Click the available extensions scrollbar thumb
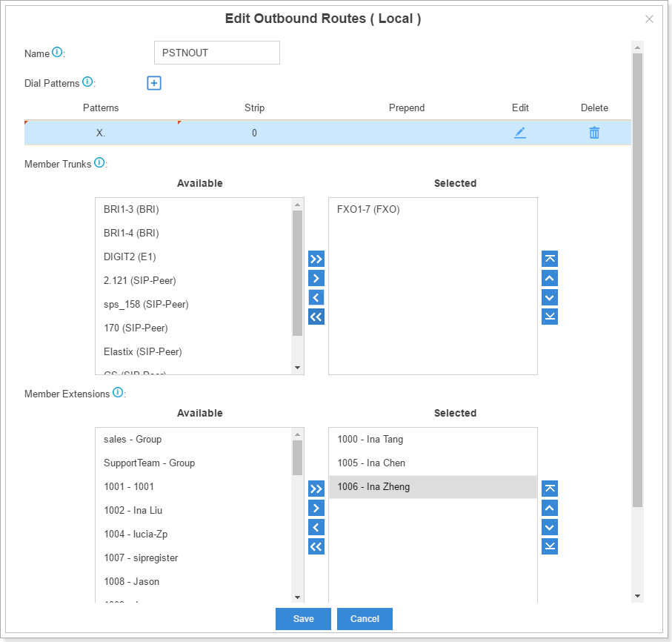The height and width of the screenshot is (642, 672). tap(297, 458)
